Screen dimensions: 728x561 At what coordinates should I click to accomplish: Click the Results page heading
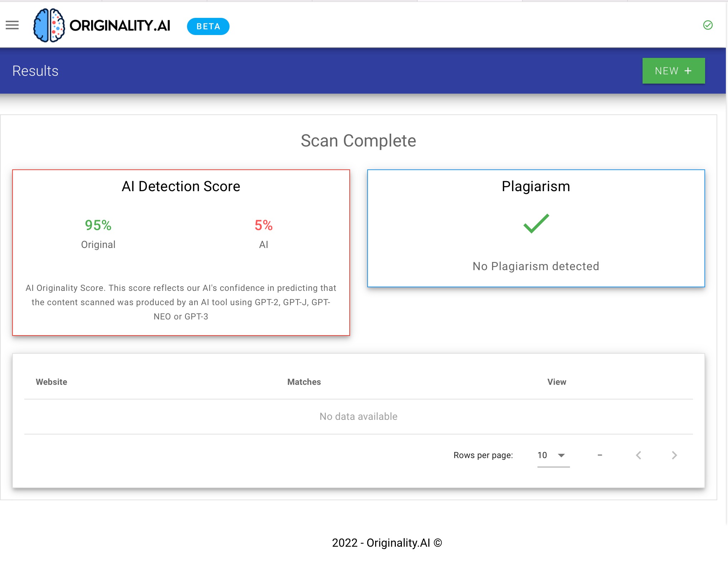click(x=35, y=71)
